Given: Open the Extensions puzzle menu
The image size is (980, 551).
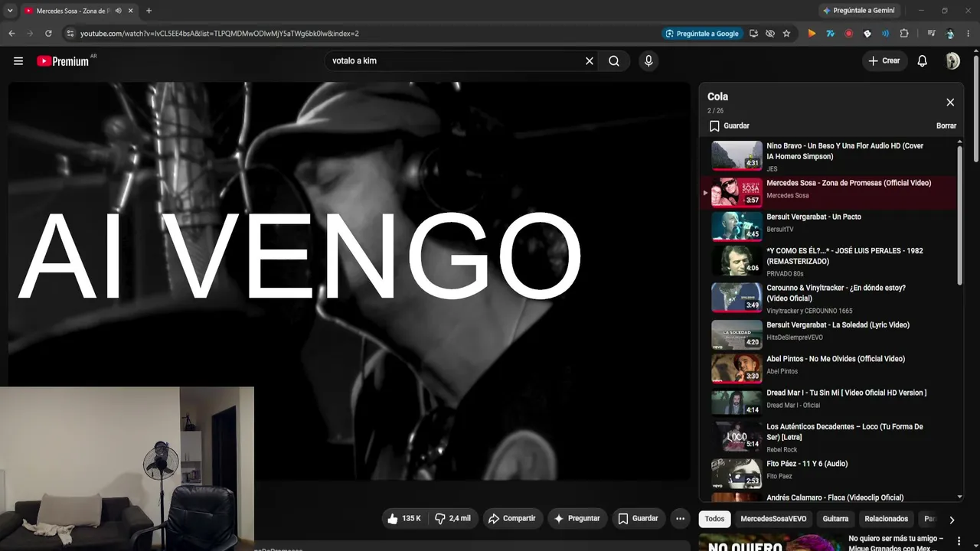Looking at the screenshot, I should click(904, 34).
